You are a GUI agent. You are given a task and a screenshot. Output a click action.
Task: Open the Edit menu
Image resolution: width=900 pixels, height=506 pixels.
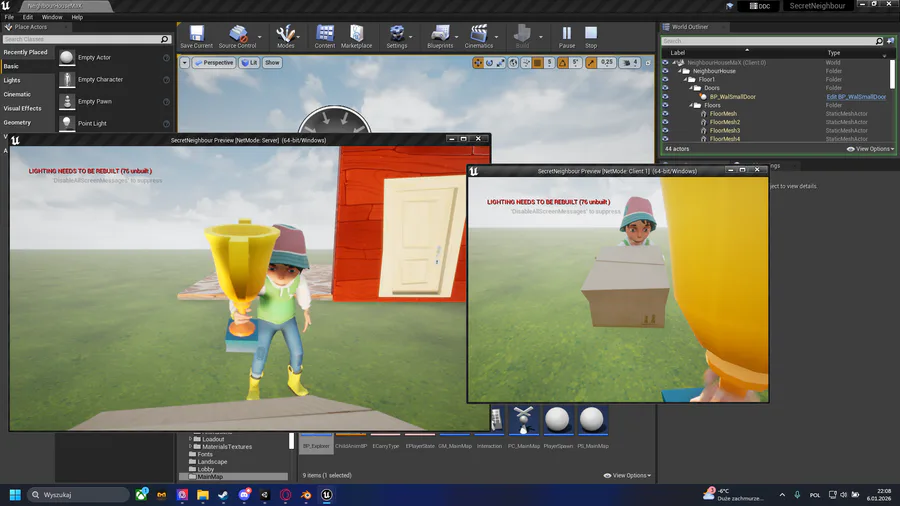28,17
